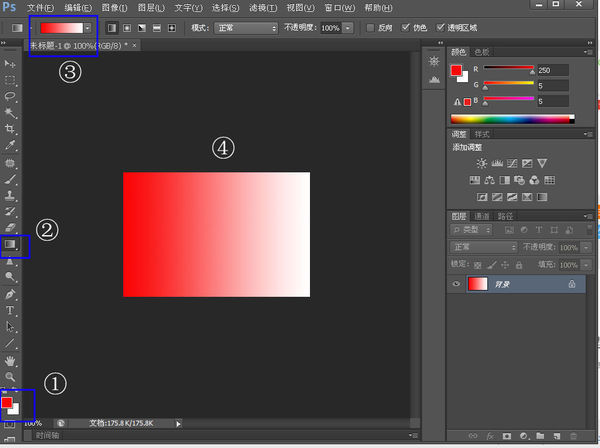Screen dimensions: 600x448
Task: Open the tool preset picker
Action: click(x=17, y=28)
